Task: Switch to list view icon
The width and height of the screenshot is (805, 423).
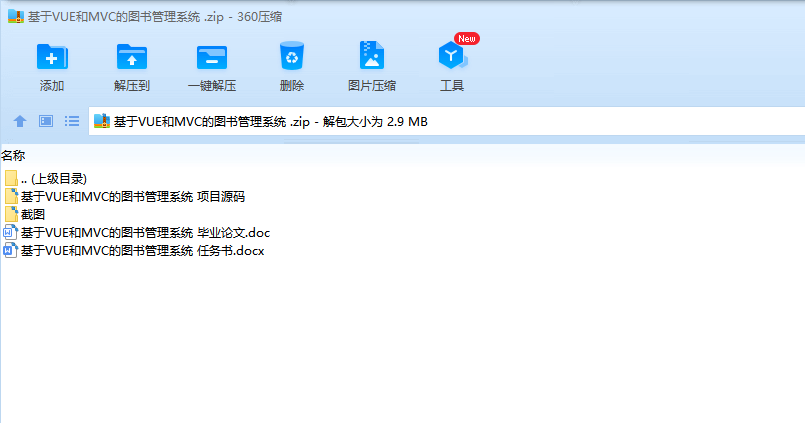Action: [x=72, y=121]
